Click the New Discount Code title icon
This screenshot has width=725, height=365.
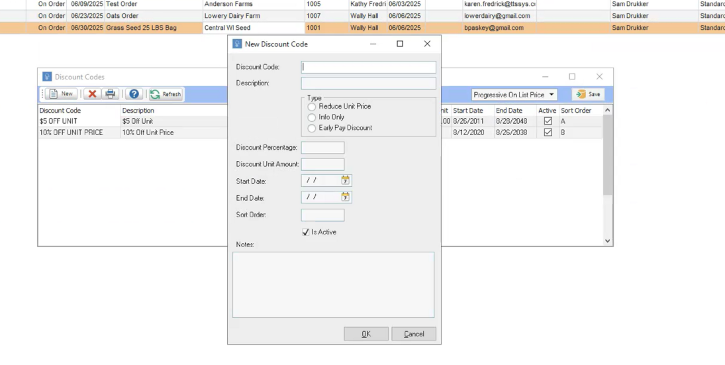pos(237,44)
